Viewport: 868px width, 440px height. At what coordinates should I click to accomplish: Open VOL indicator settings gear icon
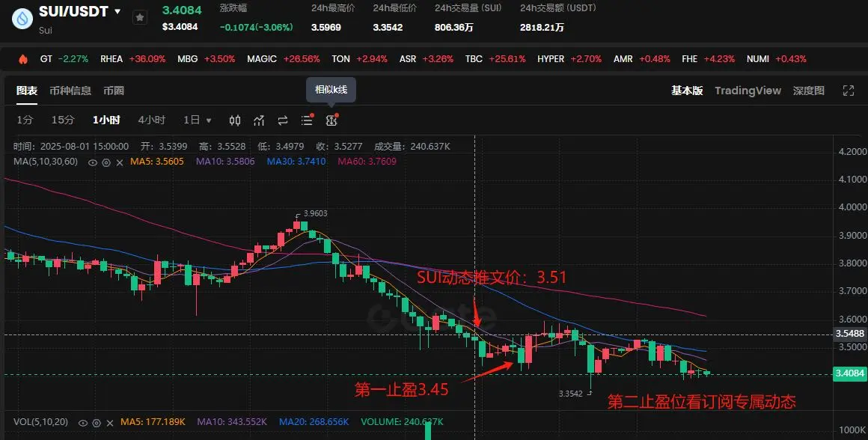[97, 423]
